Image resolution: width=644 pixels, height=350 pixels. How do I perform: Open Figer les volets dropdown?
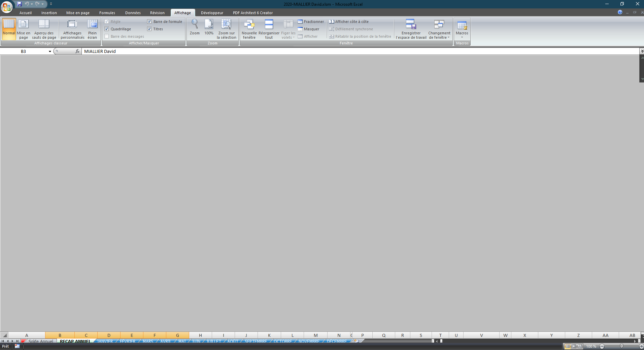point(288,29)
